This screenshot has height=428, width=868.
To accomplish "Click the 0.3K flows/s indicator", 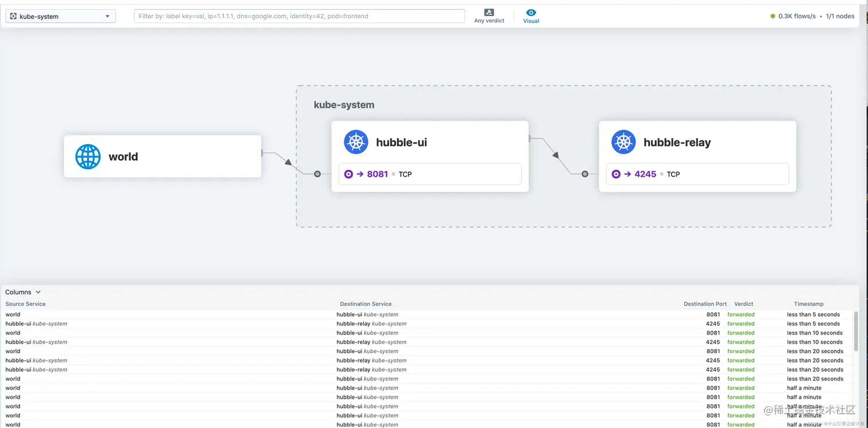I will click(x=797, y=16).
